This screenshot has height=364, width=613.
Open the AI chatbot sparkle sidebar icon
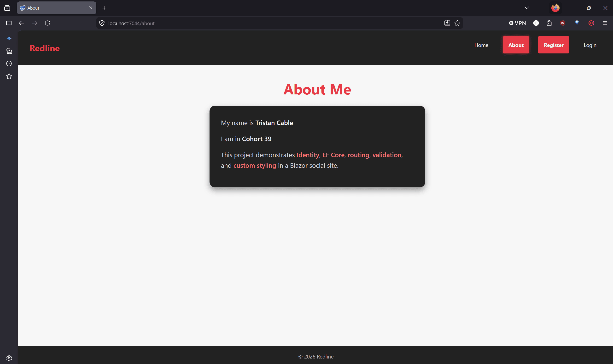coord(9,38)
